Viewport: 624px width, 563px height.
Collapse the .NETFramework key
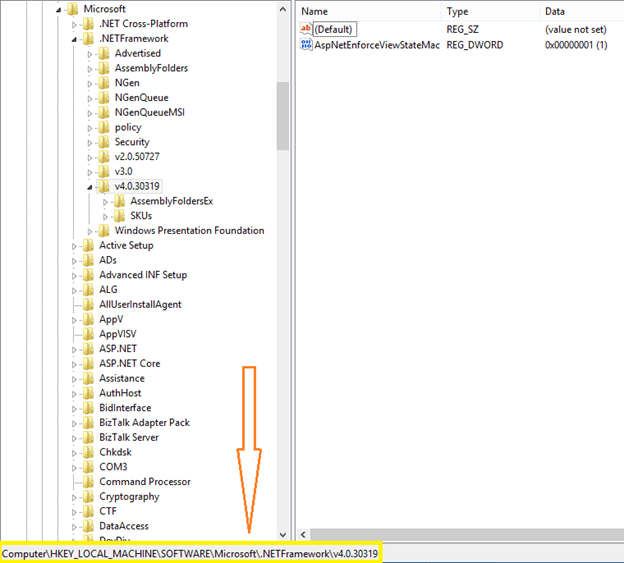click(74, 39)
